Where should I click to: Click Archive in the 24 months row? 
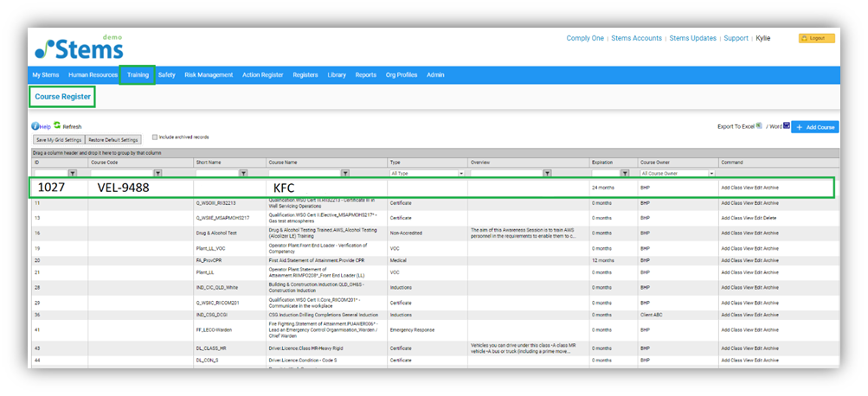point(771,188)
